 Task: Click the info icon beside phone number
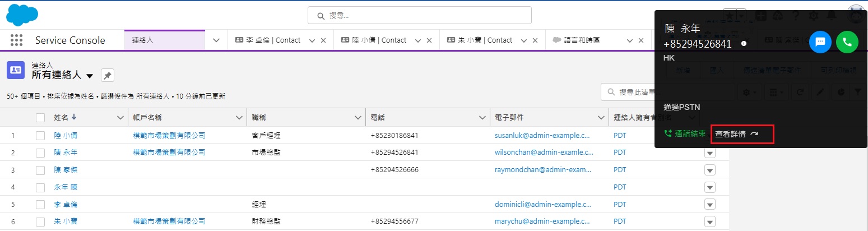click(744, 43)
